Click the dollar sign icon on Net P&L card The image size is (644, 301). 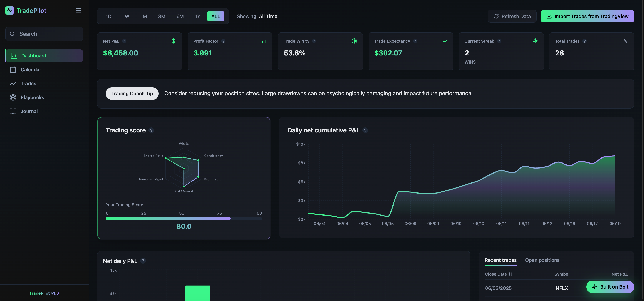[173, 41]
